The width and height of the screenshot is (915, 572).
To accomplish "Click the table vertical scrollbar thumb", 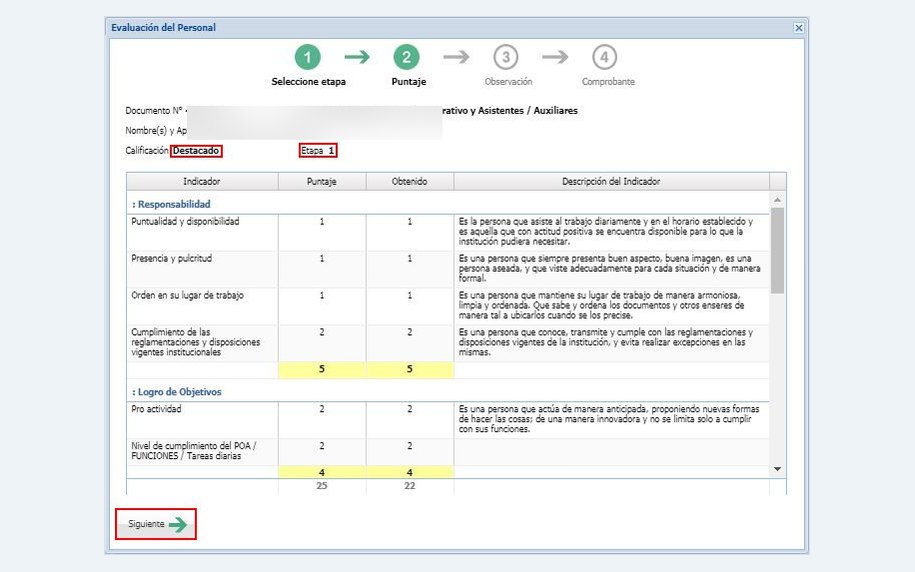I will tap(777, 250).
